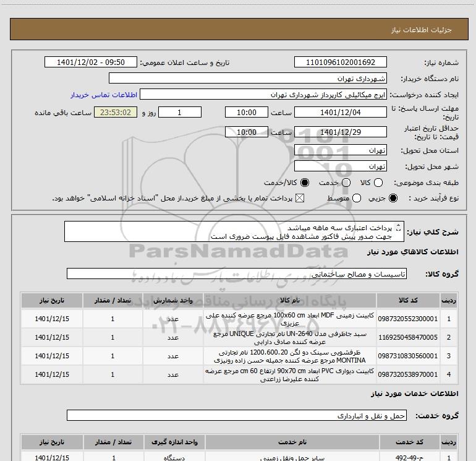Click the remaining days field showing 1
Screen dimensions: 476x461
pos(180,112)
